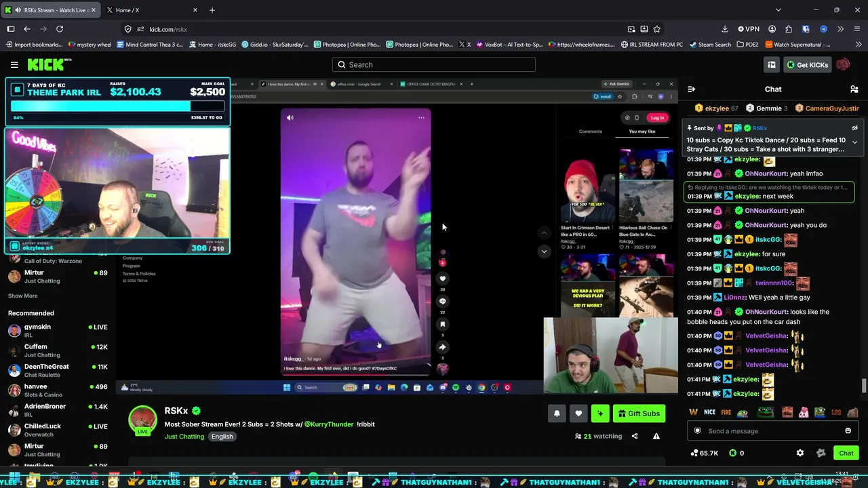Open ChilledLuck's Overwatch channel

point(58,430)
